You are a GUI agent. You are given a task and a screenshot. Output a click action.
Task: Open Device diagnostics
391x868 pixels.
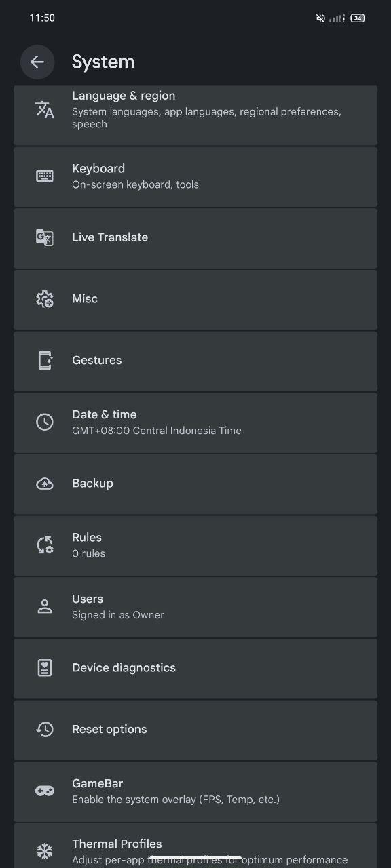195,668
